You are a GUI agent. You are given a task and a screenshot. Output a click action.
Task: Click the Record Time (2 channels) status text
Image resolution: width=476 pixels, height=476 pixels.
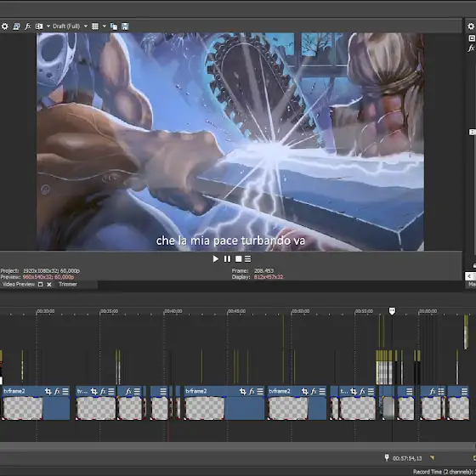tap(444, 472)
